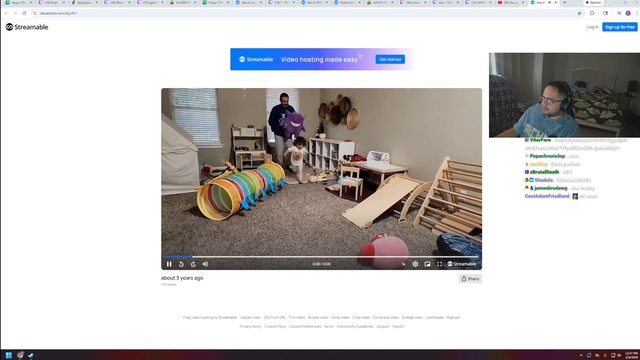
Task: Open video settings gear menu
Action: 415,264
